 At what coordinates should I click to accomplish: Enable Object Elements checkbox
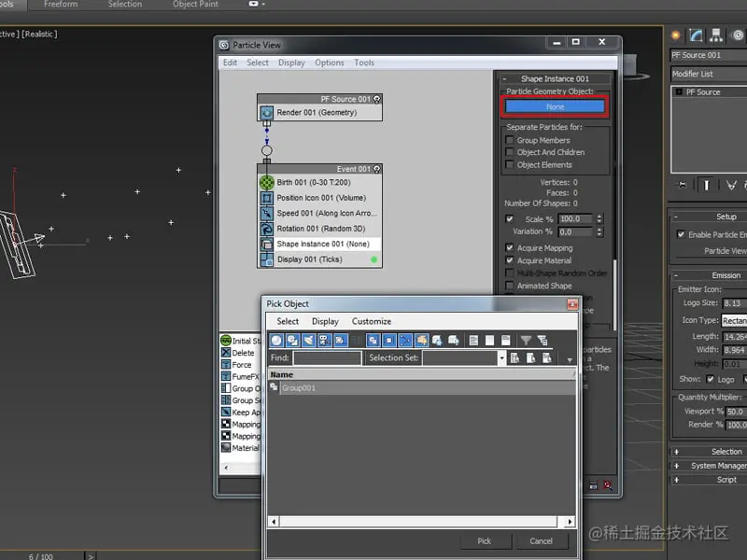(510, 164)
